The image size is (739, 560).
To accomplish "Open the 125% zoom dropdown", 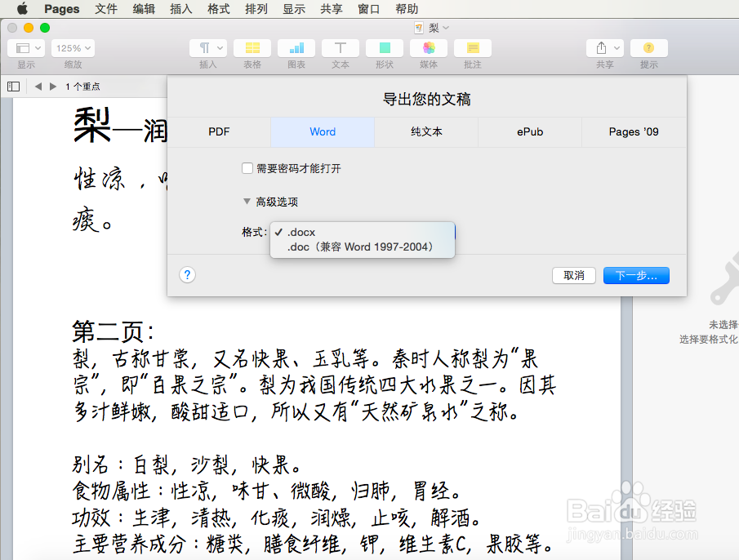I will coord(73,48).
